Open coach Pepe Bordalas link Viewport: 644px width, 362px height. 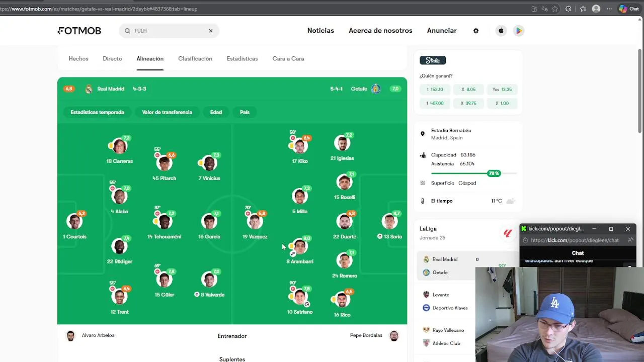374,335
